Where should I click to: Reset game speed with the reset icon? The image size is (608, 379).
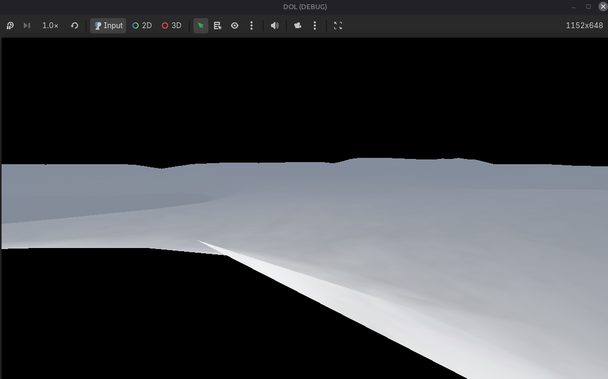(x=74, y=26)
